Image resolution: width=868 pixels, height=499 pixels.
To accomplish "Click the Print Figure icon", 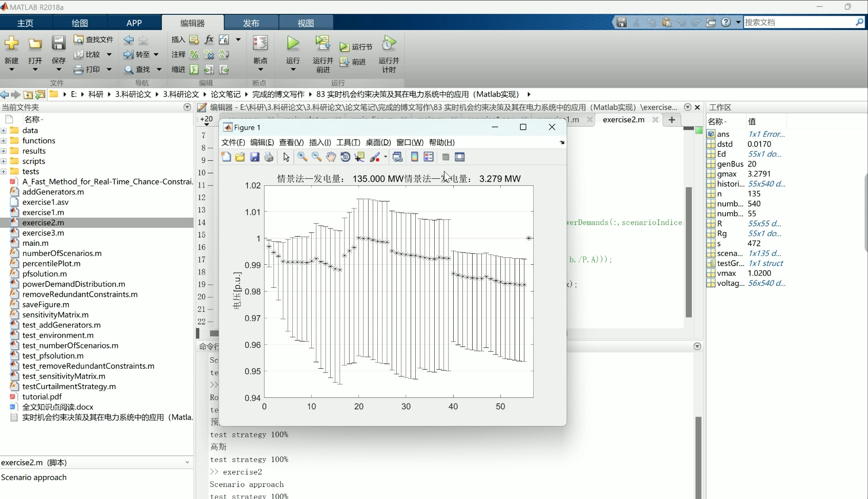I will click(269, 157).
